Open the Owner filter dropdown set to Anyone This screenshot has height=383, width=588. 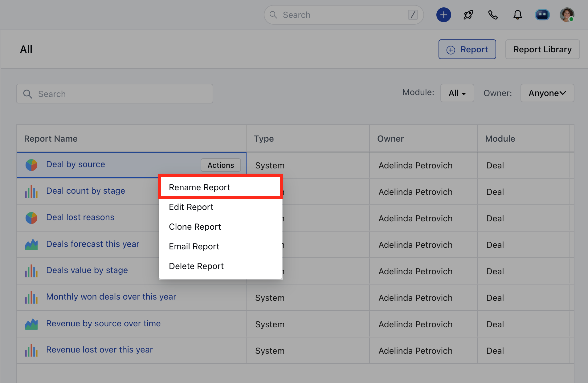(547, 93)
